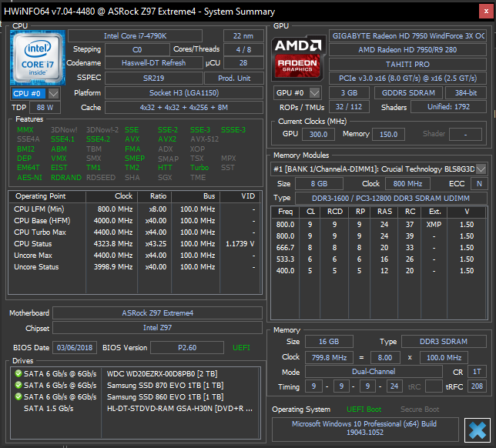Select the CPU LFM (Min) row

[x=135, y=209]
